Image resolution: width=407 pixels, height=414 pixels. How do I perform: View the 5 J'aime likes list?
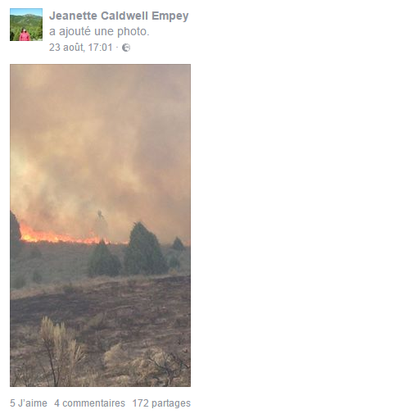pos(28,403)
